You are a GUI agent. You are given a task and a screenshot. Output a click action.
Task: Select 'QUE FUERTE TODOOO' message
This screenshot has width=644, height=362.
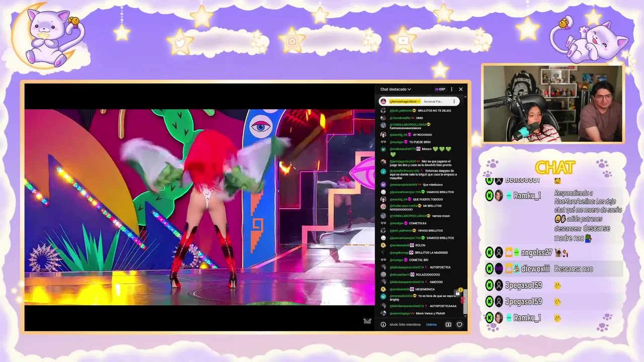429,200
